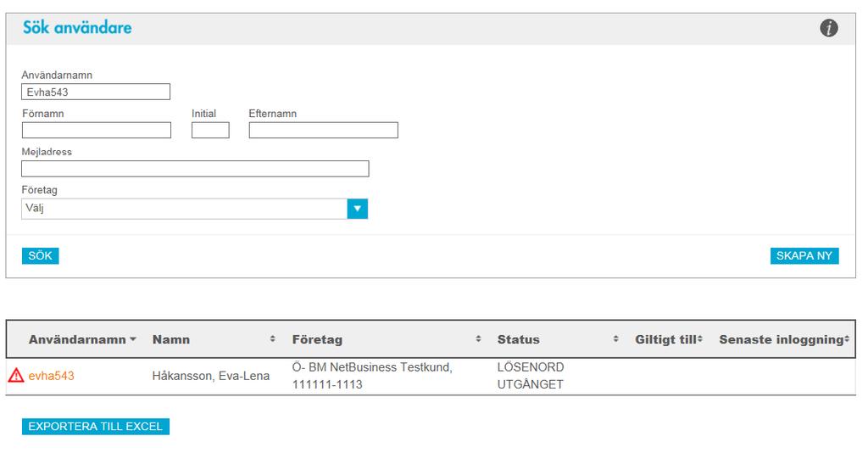
Task: Click into the Initial input field
Action: tap(210, 130)
